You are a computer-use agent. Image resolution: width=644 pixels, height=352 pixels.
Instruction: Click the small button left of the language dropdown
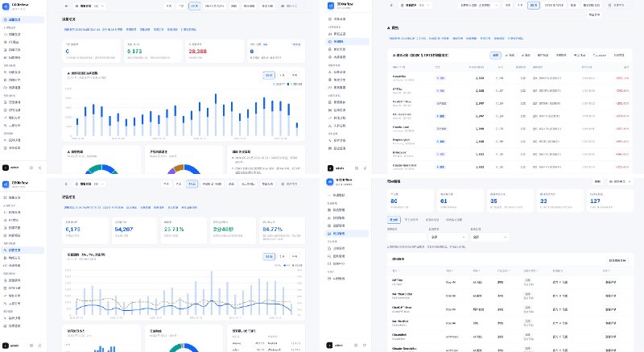[597, 181]
